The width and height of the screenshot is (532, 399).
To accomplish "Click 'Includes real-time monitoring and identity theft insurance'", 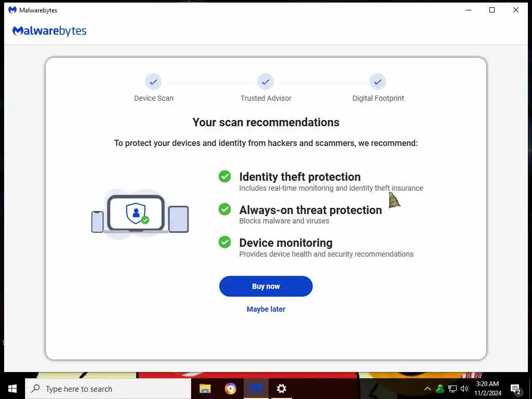I will click(331, 188).
